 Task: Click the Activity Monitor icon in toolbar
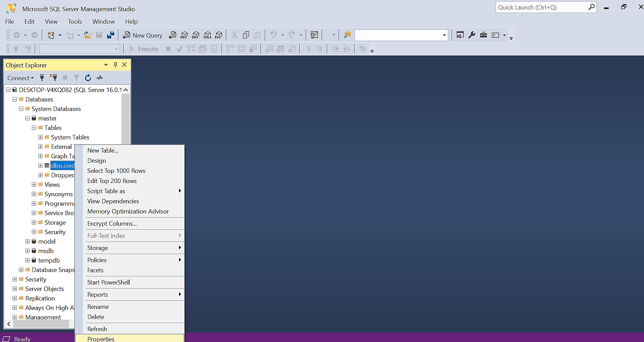coord(314,35)
